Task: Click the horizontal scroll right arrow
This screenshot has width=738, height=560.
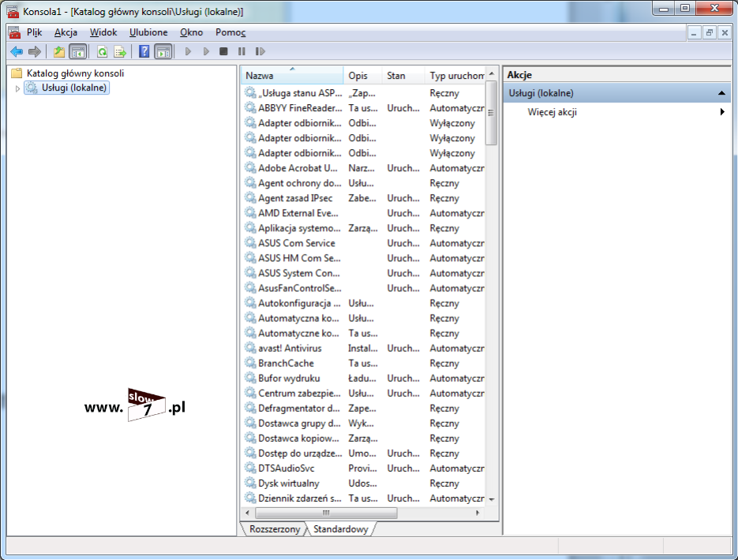Action: tap(478, 513)
